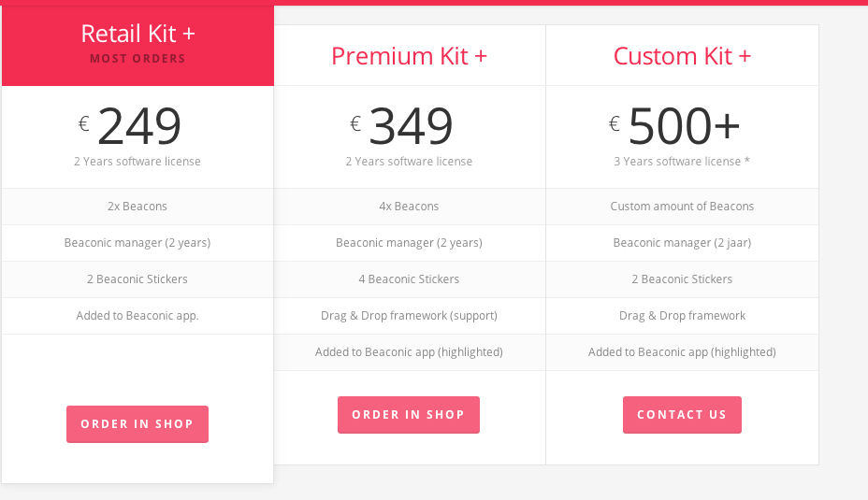Click Drag & Drop framework (support) row

coord(409,316)
